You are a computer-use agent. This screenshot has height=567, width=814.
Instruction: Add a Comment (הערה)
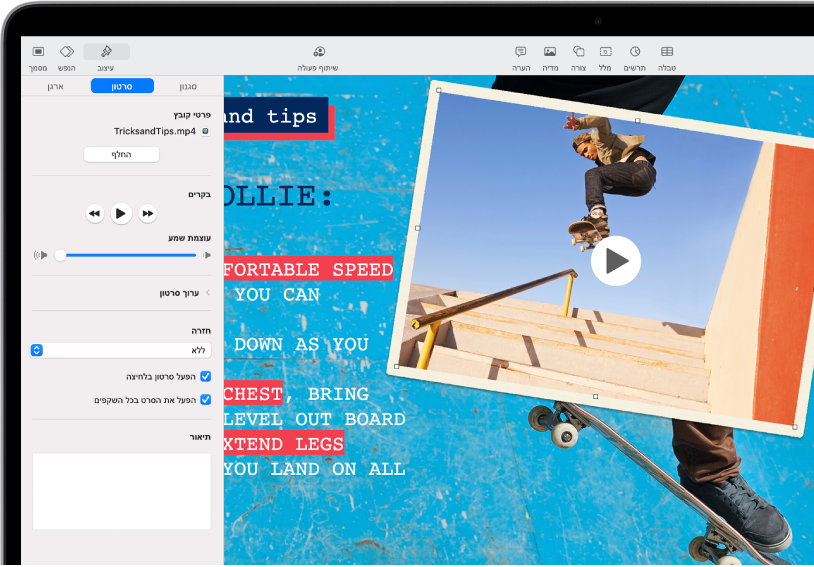[521, 58]
